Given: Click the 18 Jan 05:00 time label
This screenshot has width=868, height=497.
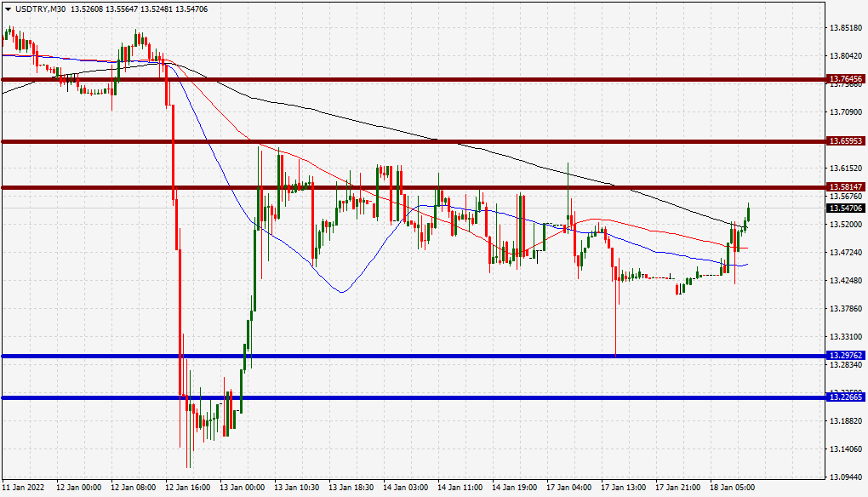Looking at the screenshot, I should pos(732,488).
